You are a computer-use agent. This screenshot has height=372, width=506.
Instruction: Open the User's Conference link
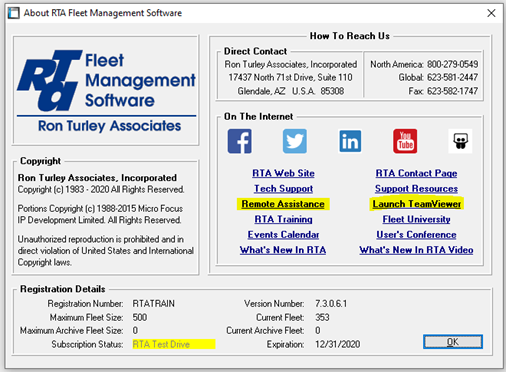416,235
